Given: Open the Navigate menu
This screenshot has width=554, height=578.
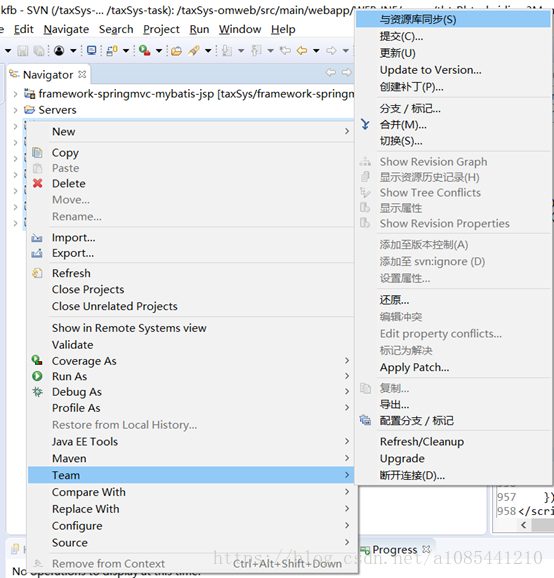Looking at the screenshot, I should point(66,29).
